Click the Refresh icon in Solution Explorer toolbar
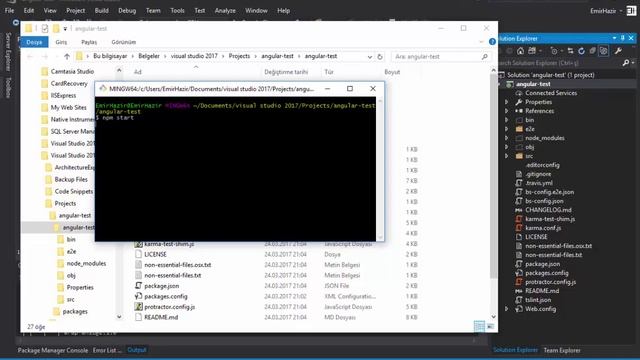Image resolution: width=640 pixels, height=360 pixels. pos(581,51)
